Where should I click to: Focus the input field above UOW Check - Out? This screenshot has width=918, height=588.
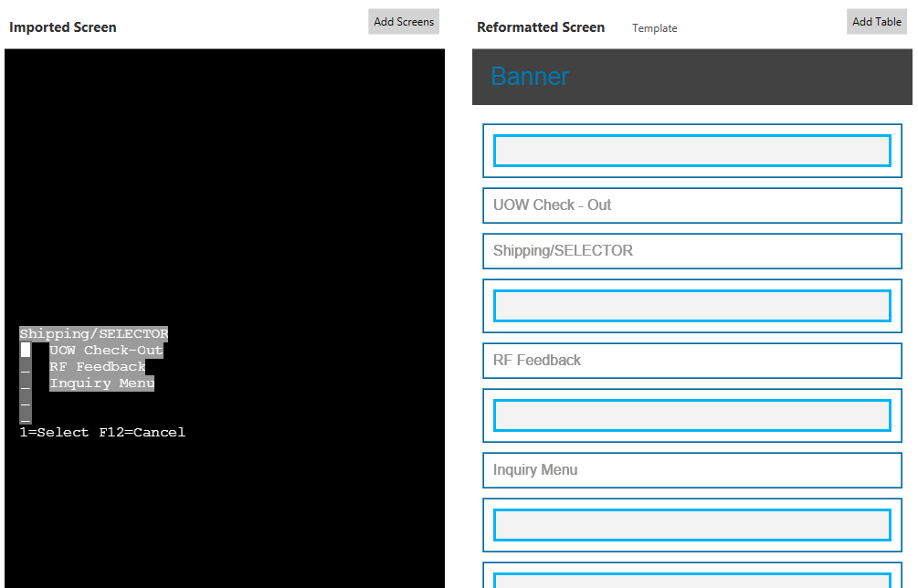[691, 151]
